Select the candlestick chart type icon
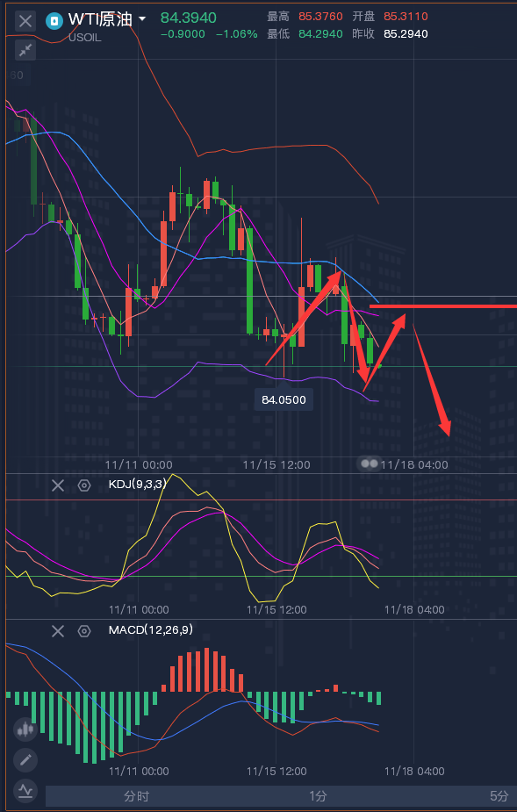This screenshot has width=517, height=812. [25, 729]
